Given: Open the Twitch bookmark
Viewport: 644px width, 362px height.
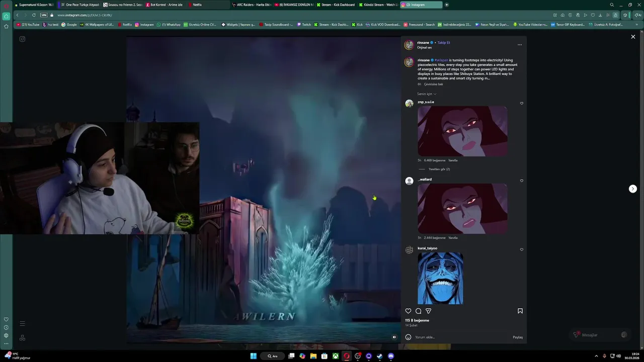Looking at the screenshot, I should pyautogui.click(x=304, y=24).
